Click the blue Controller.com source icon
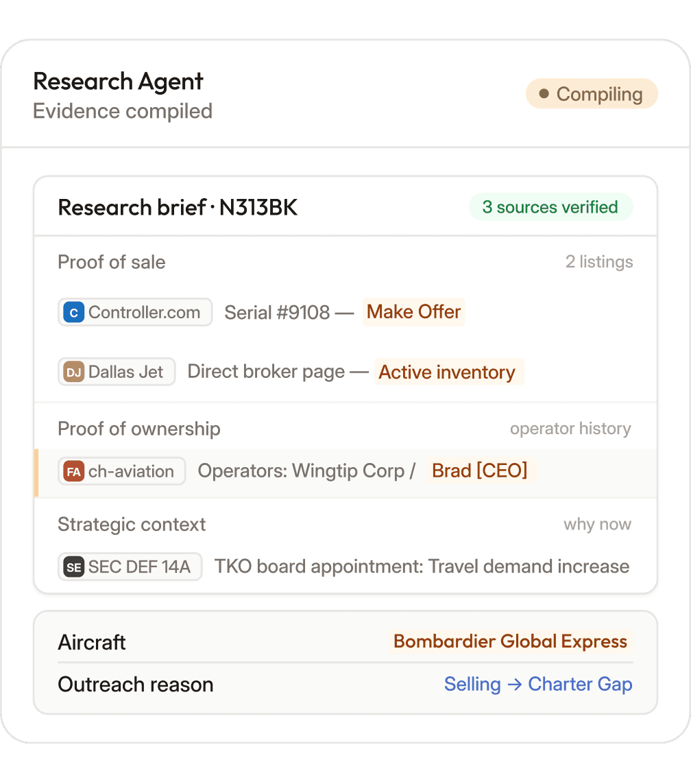This screenshot has height=784, width=691. click(73, 313)
